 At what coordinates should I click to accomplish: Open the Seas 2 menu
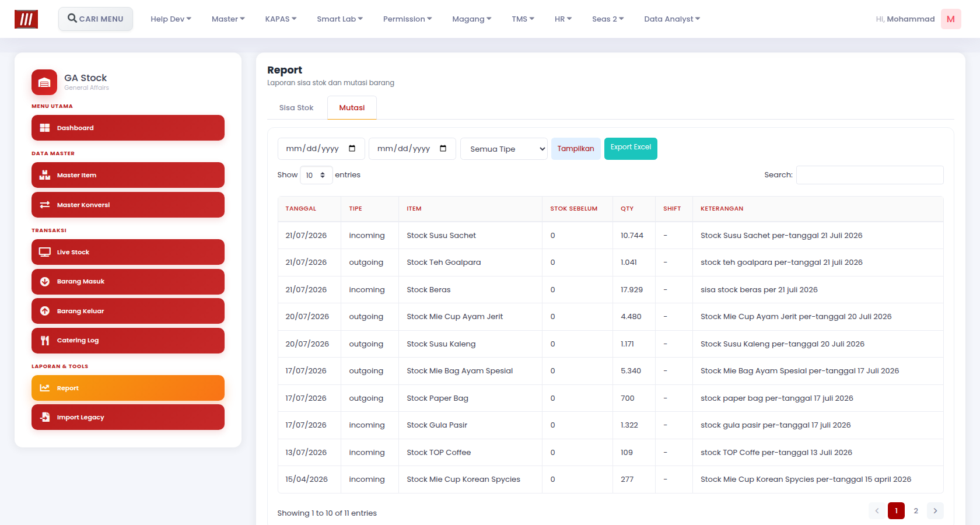coord(608,19)
